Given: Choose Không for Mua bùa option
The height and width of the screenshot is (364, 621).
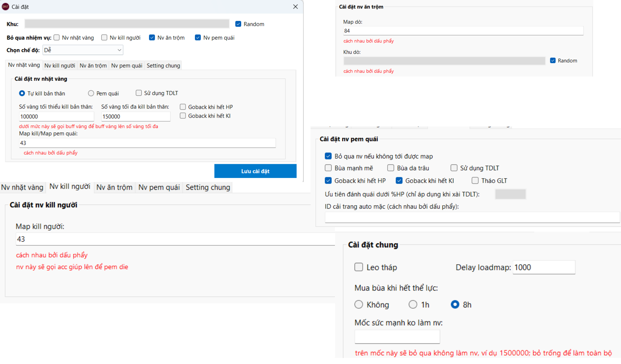Looking at the screenshot, I should click(359, 305).
